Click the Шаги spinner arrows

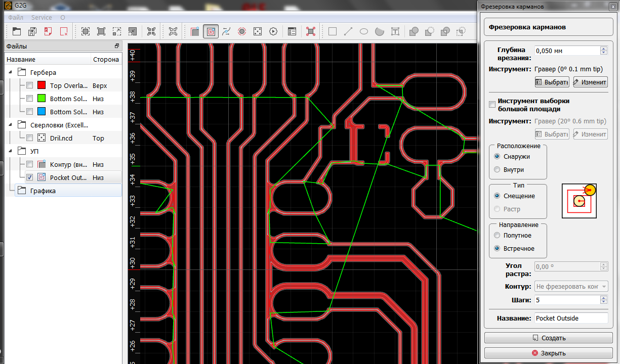(603, 300)
